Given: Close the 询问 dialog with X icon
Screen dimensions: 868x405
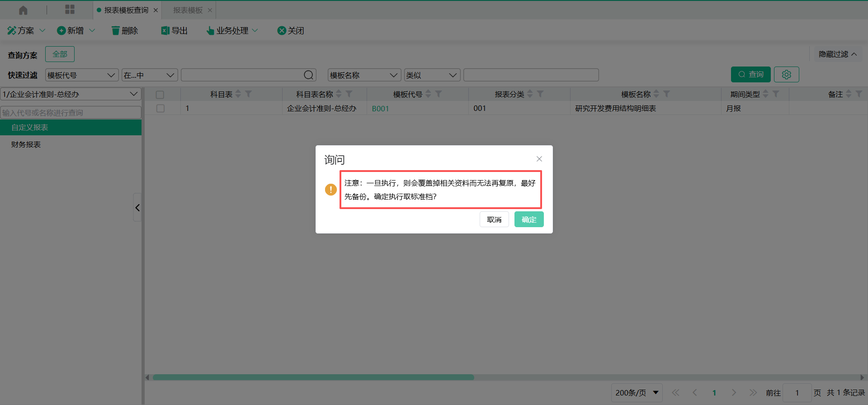Looking at the screenshot, I should [x=539, y=159].
